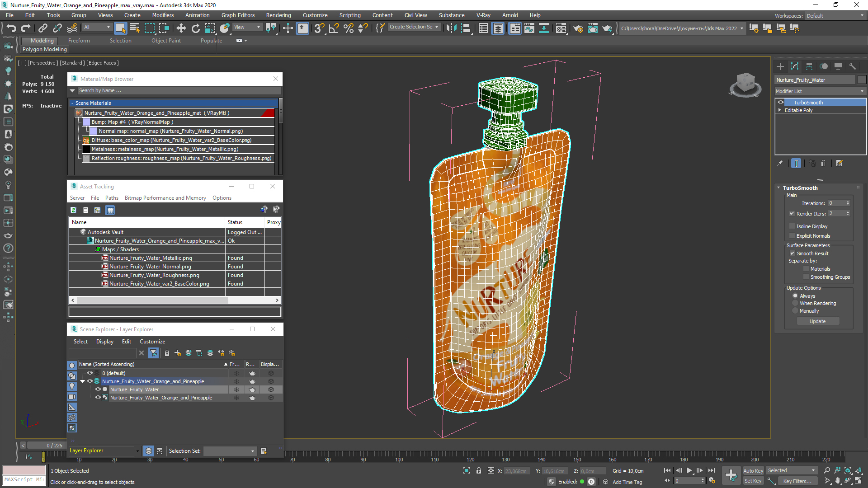The image size is (868, 488).
Task: Click the TurboSmooth Update button
Action: point(818,321)
